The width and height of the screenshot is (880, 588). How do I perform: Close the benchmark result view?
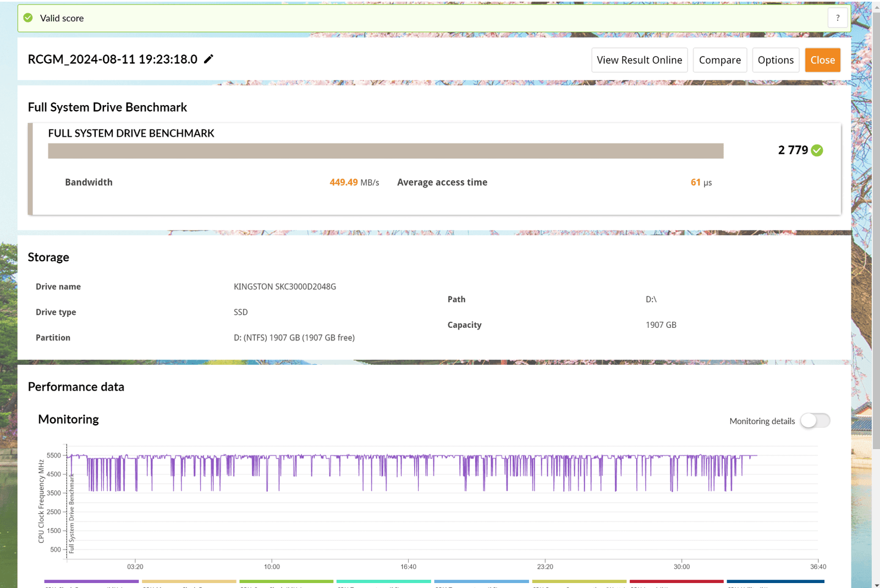pos(822,60)
